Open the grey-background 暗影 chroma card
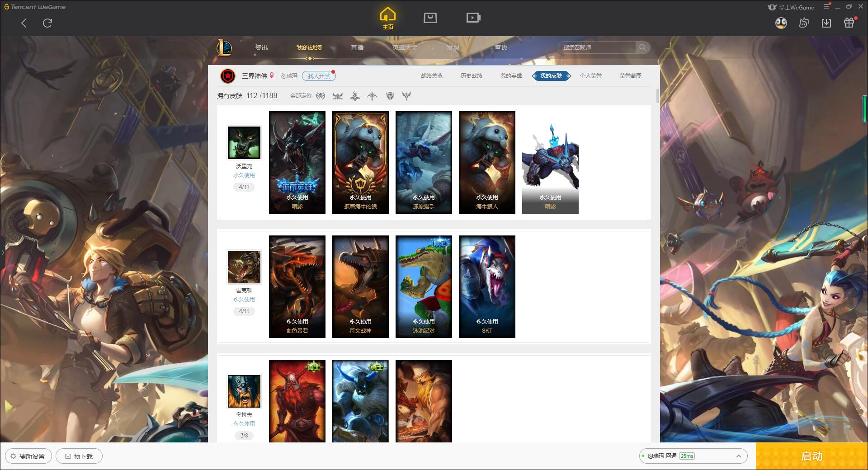868x470 pixels. [550, 162]
